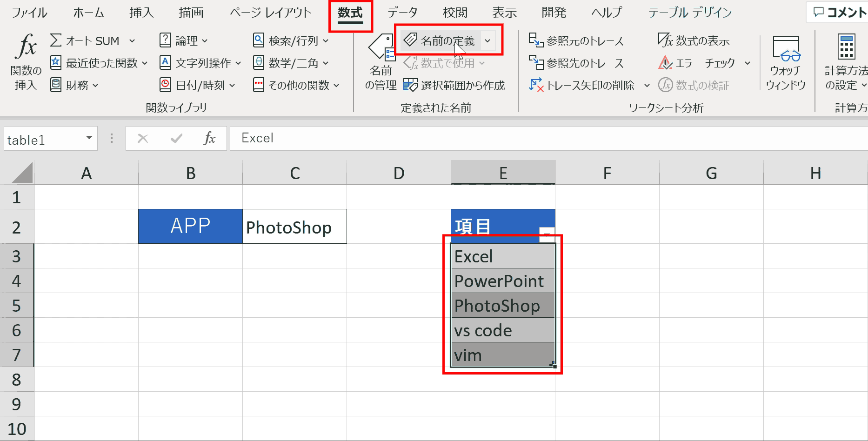Switch to the 開発 tab
This screenshot has width=868, height=441.
pyautogui.click(x=554, y=13)
